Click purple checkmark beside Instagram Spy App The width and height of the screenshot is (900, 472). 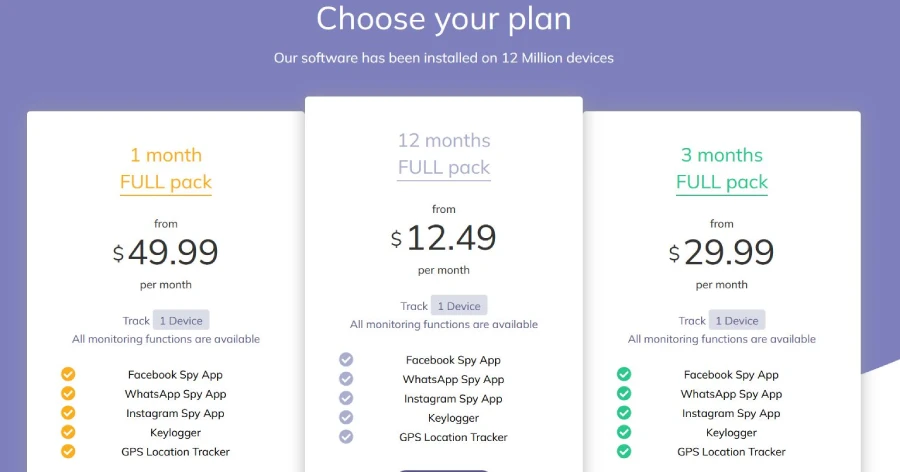346,399
